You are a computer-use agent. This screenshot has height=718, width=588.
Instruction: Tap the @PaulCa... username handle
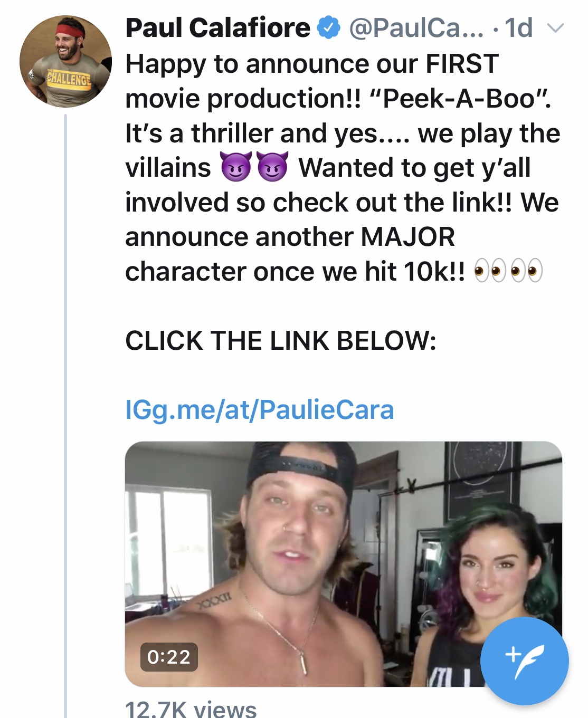[x=416, y=28]
